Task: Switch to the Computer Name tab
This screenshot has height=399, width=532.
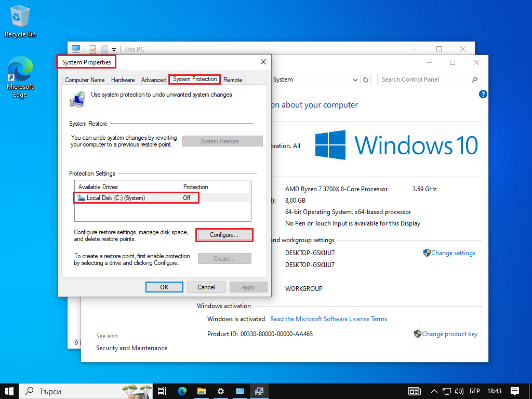Action: pos(85,79)
